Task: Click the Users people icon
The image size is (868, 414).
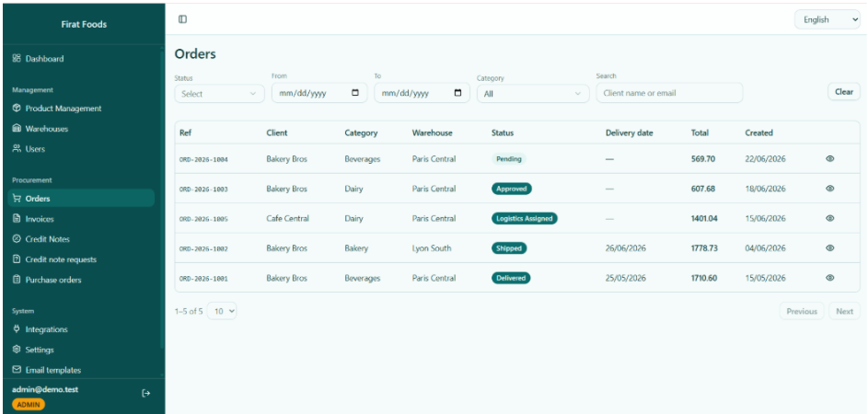Action: pyautogui.click(x=17, y=149)
